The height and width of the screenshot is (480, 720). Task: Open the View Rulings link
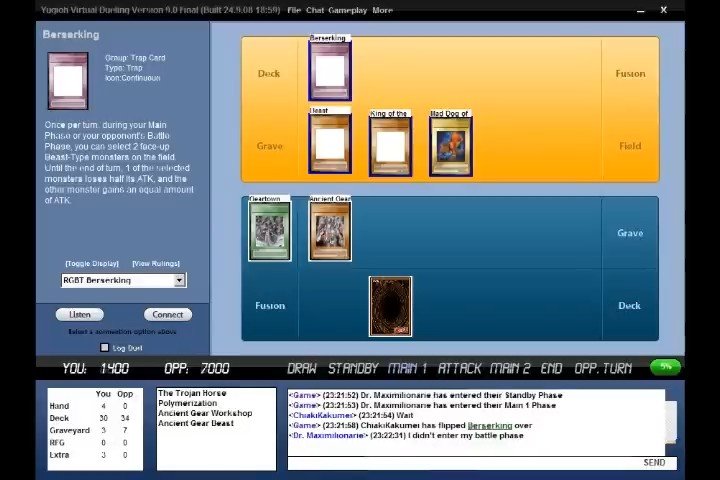coord(156,264)
